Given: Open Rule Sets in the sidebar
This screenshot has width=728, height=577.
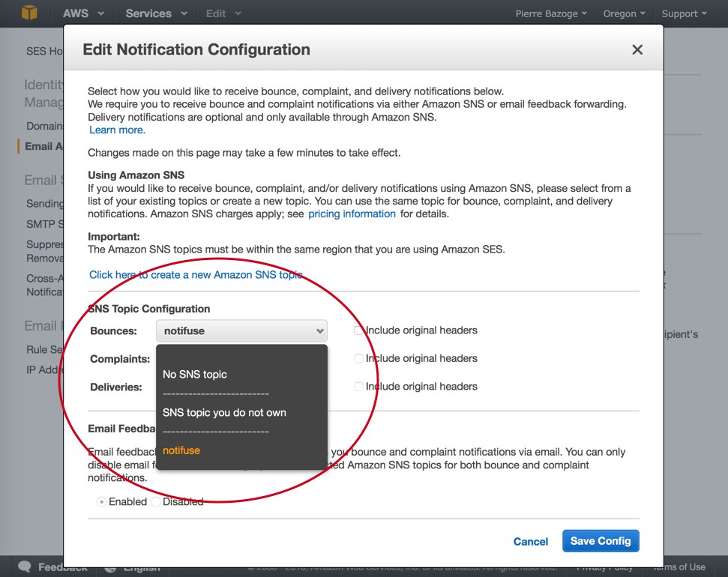Looking at the screenshot, I should (45, 349).
